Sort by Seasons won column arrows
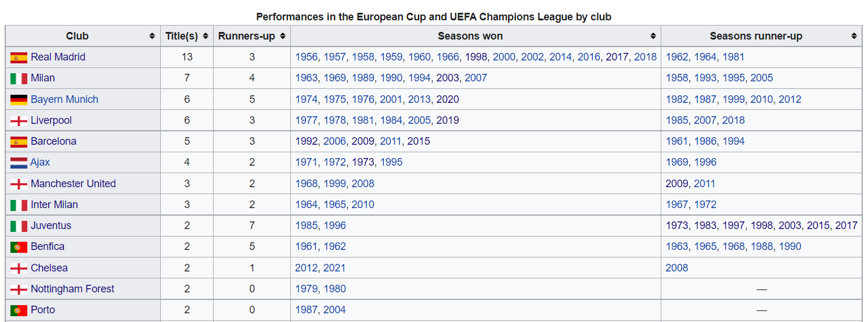The image size is (868, 322). point(653,36)
